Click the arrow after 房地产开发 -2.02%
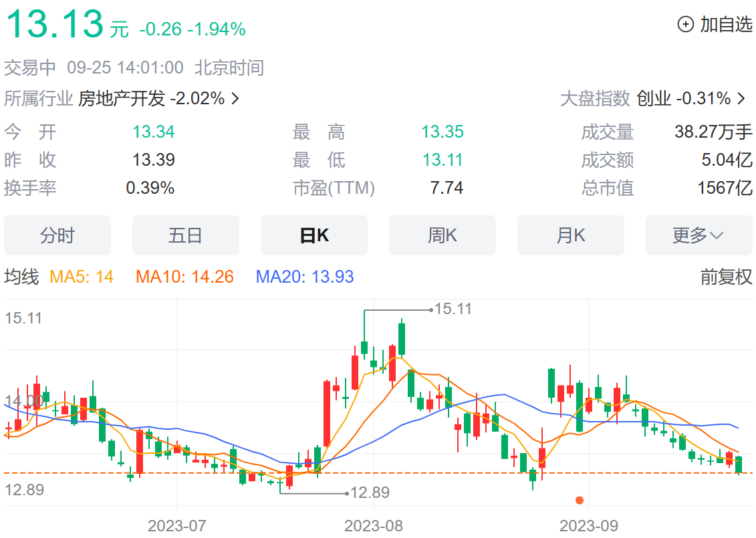 tap(235, 99)
